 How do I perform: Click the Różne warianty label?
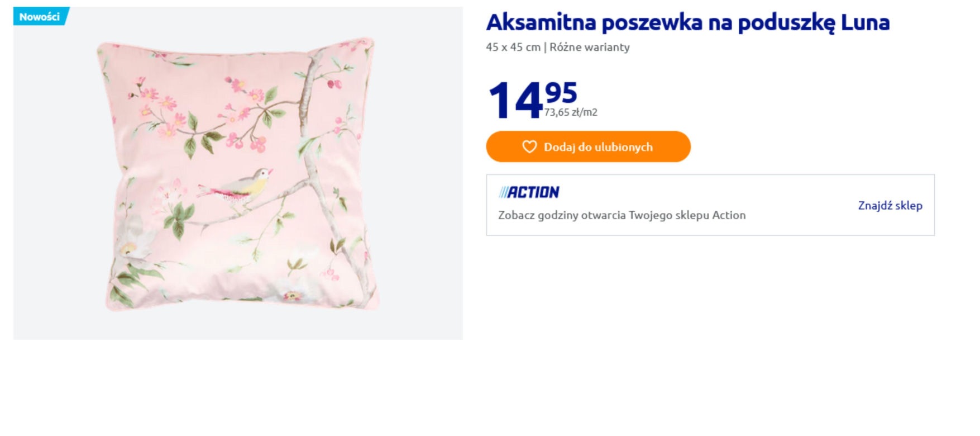click(x=590, y=47)
